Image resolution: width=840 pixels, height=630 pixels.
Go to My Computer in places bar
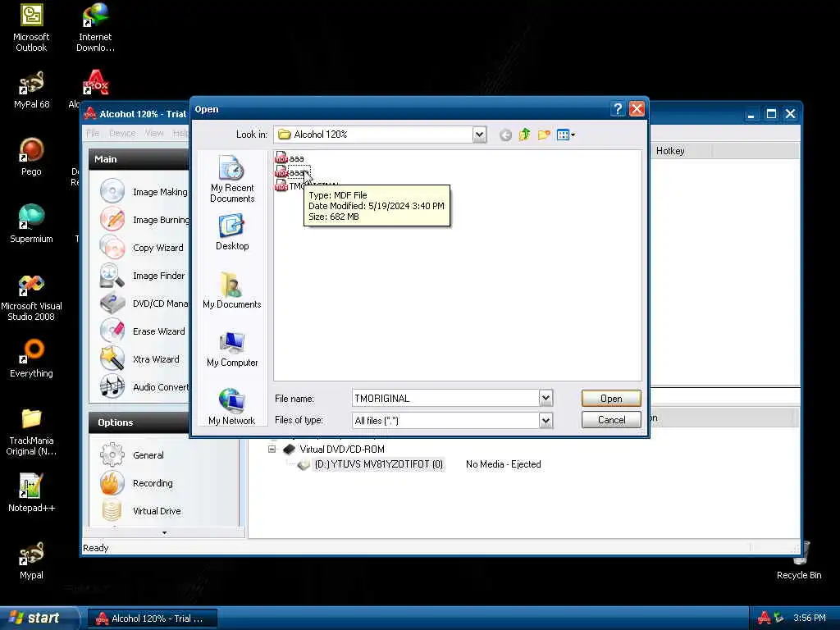pos(232,349)
